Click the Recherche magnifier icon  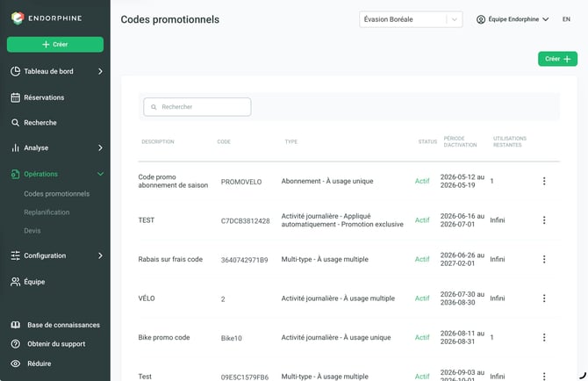point(16,123)
